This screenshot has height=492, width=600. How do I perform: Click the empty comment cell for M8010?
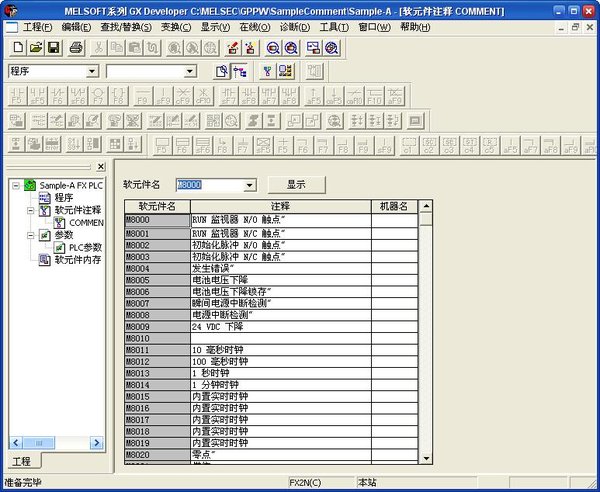click(280, 338)
